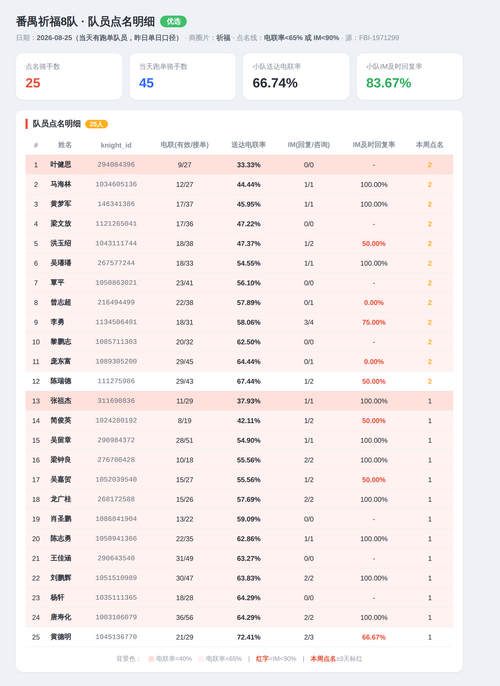500x686 pixels.
Task: Click the 本周点名 column header
Action: 430,145
